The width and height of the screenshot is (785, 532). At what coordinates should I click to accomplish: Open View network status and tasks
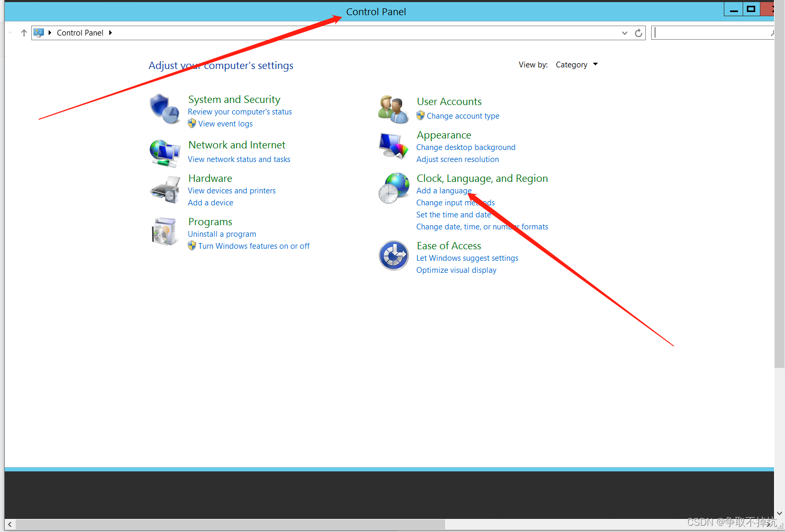click(x=239, y=159)
